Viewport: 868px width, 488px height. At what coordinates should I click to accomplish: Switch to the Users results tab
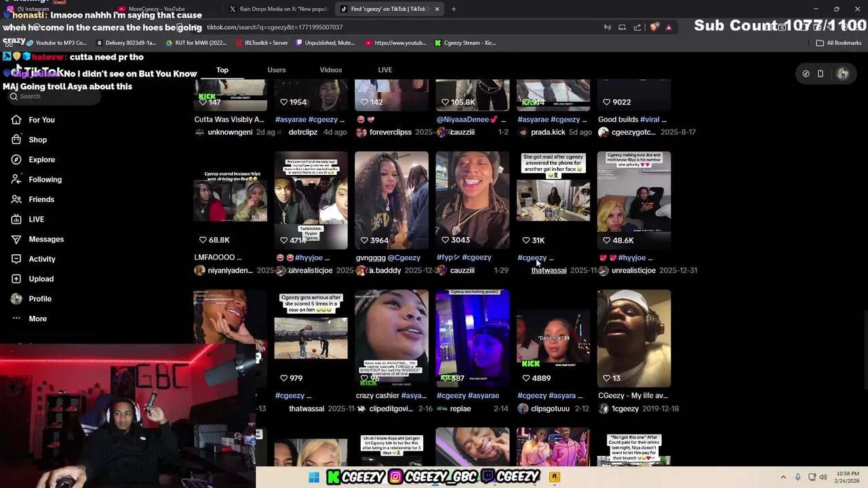point(277,70)
